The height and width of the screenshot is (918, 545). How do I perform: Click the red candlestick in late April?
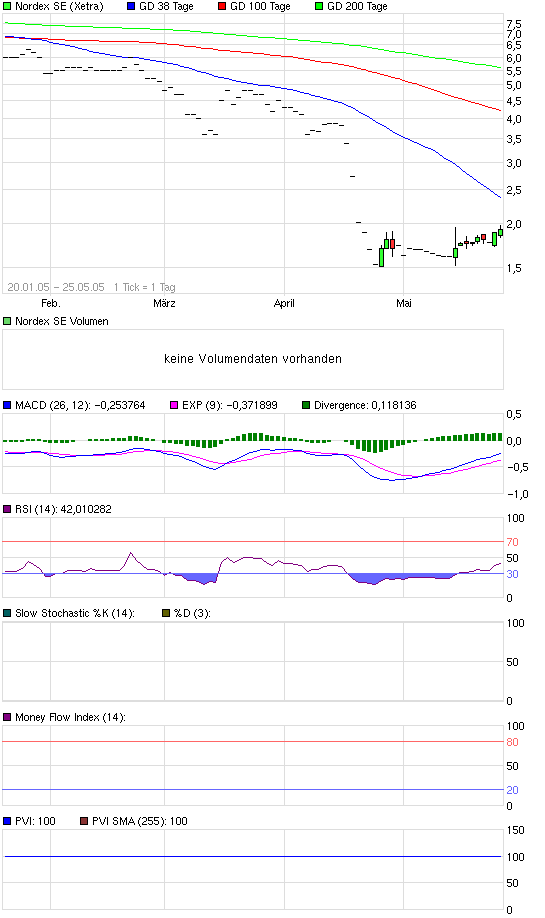(392, 244)
